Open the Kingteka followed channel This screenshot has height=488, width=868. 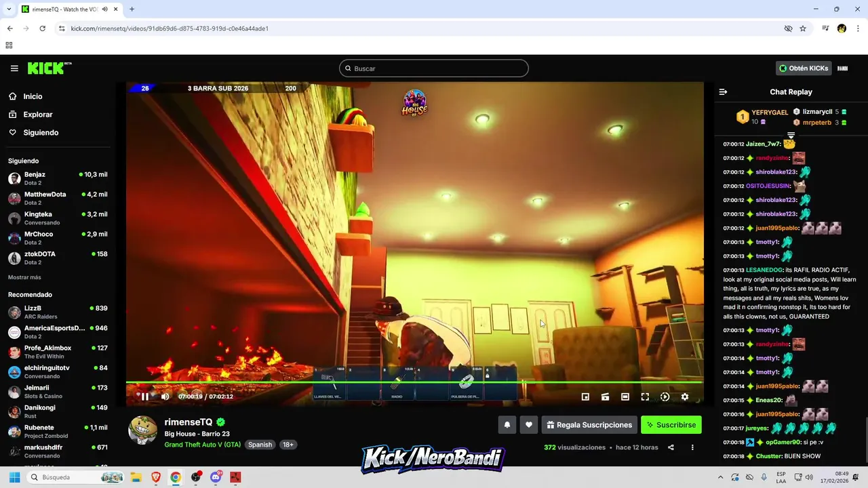58,218
